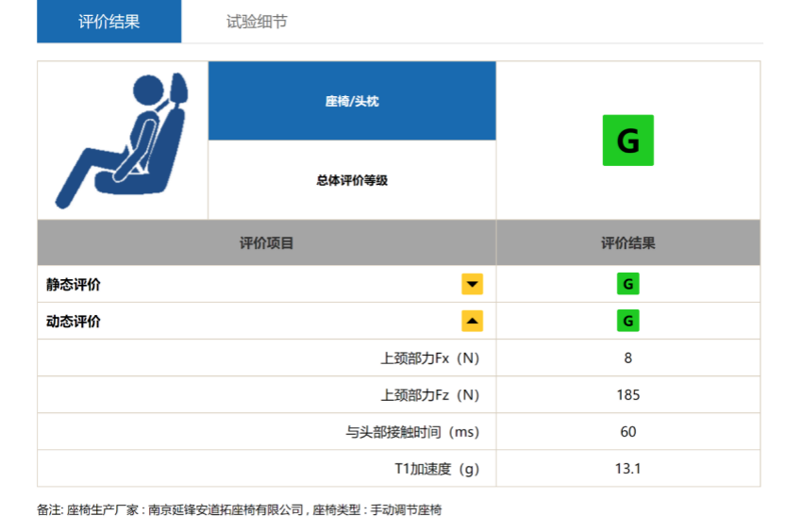Collapse the 动态评价 row arrow

(x=472, y=322)
